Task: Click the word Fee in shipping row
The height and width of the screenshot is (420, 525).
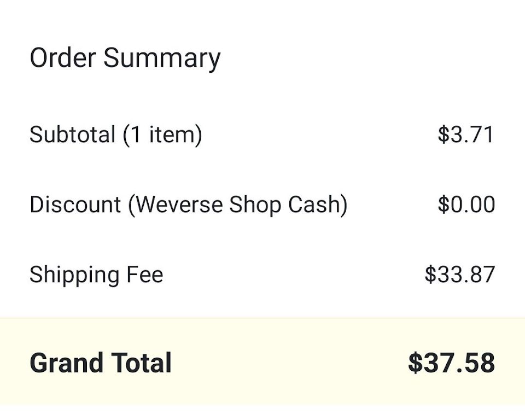Action: coord(144,275)
